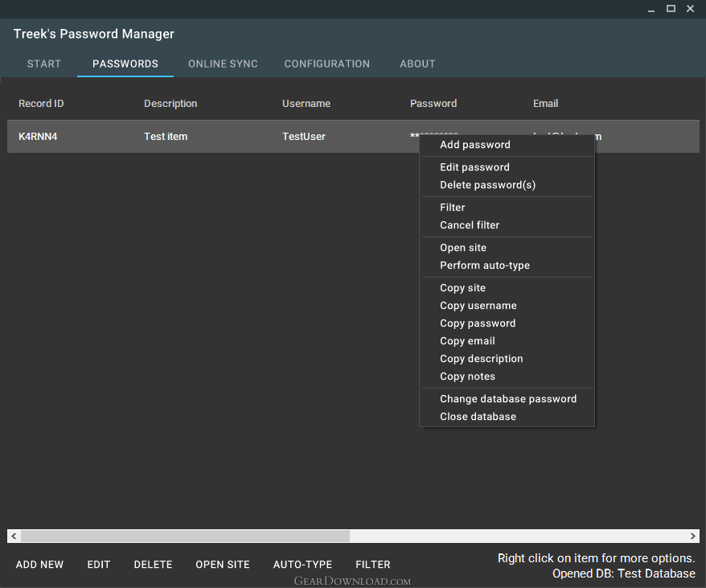Open the ONLINE SYNC tab
This screenshot has width=706, height=588.
pyautogui.click(x=223, y=64)
